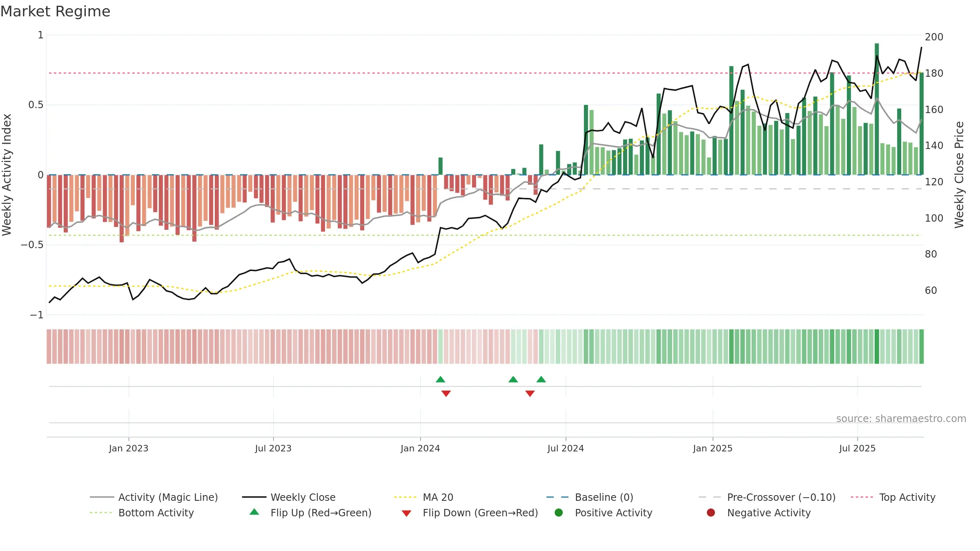Click the Jan 2024 axis tick label

pos(420,449)
